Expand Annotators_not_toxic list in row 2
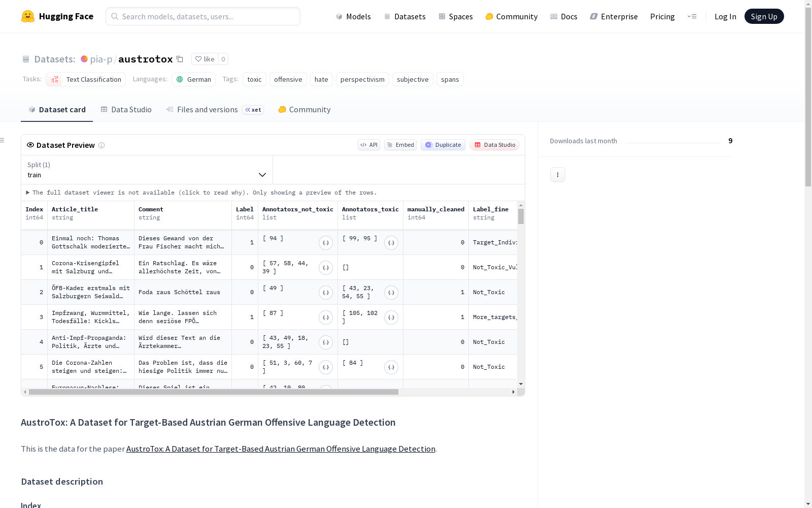The image size is (812, 508). [326, 293]
